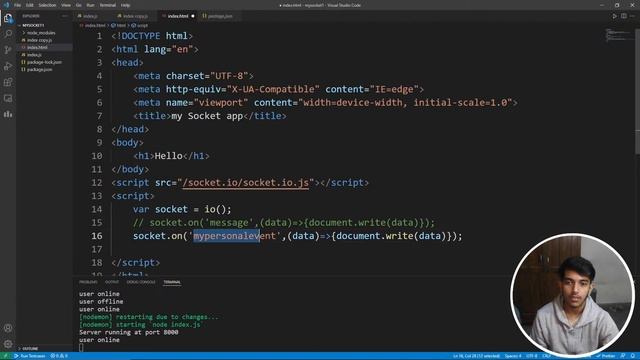
Task: Open the bar-chart icon view in activity bar
Action: 8,114
